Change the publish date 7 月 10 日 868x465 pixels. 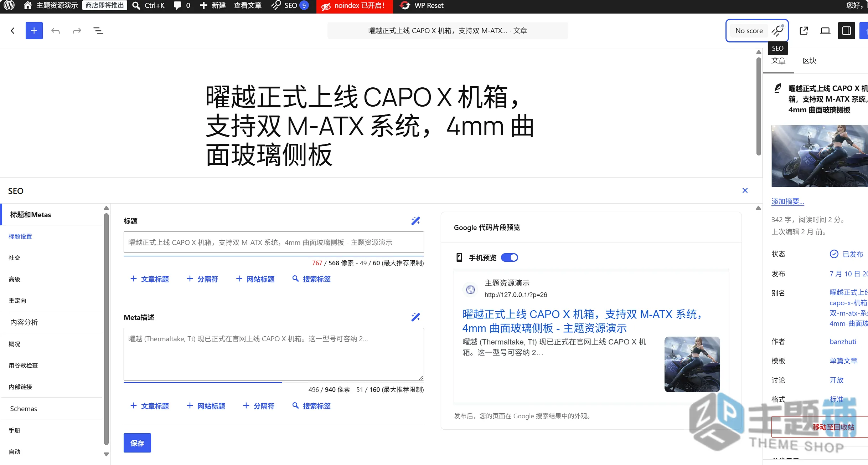point(849,274)
